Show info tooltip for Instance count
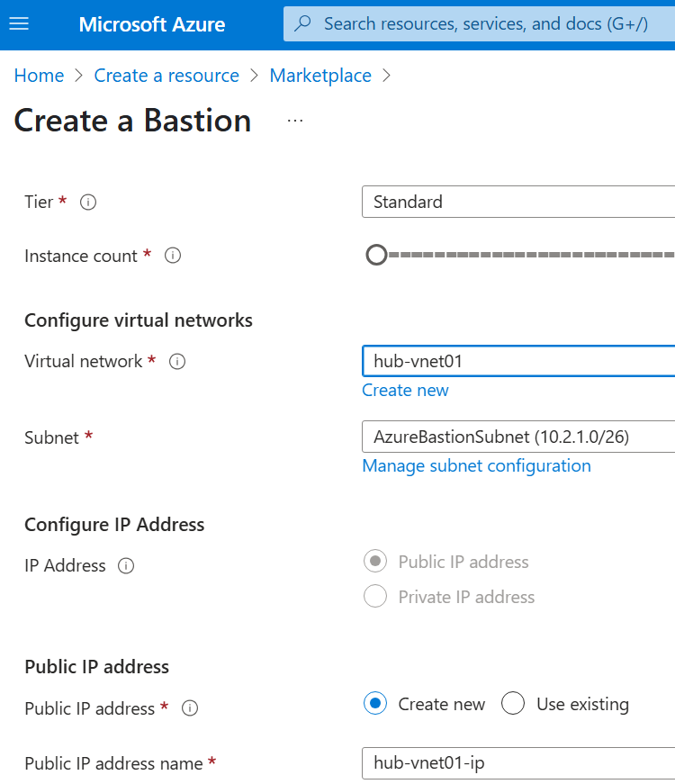 [x=173, y=256]
